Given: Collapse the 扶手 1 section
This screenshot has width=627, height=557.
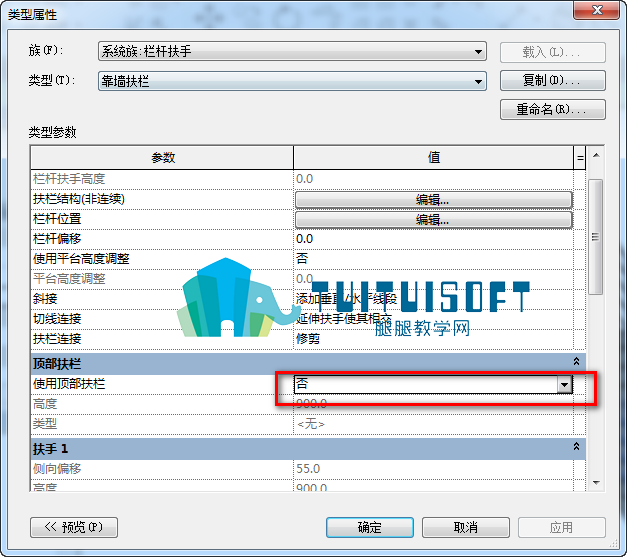Looking at the screenshot, I should tap(576, 446).
